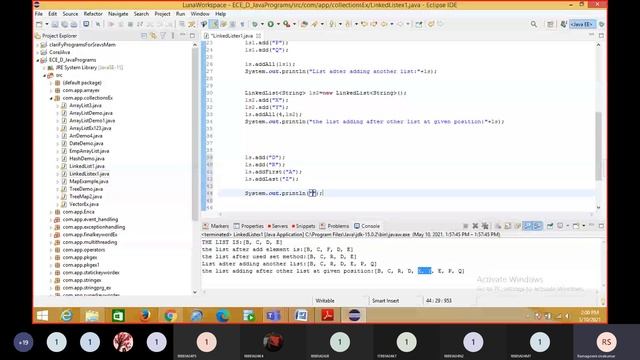Click the editor vertical scrollbar

click(598, 146)
